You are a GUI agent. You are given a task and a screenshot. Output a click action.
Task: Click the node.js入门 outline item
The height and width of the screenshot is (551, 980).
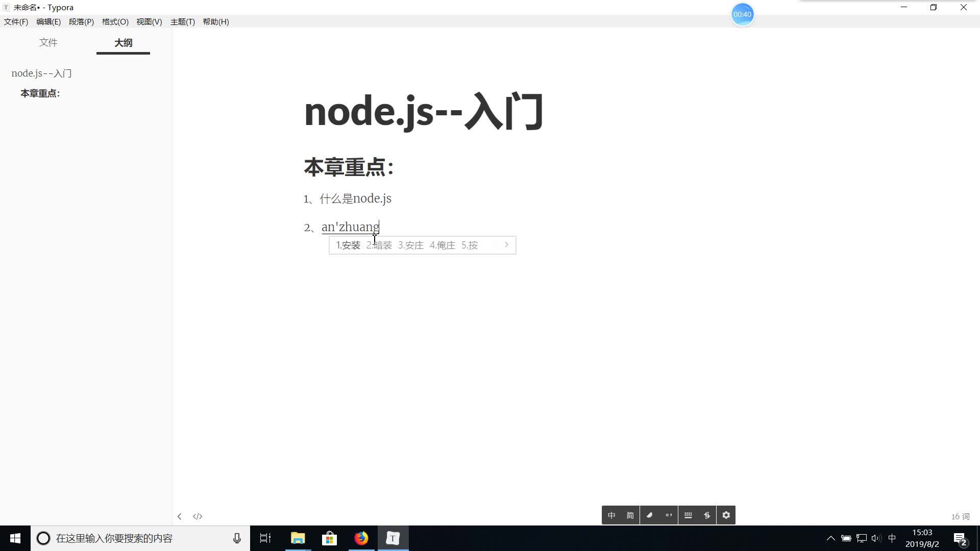pyautogui.click(x=42, y=72)
